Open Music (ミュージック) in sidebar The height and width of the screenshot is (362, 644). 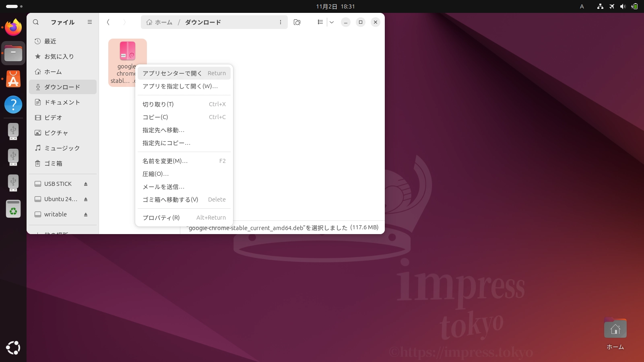click(x=63, y=148)
